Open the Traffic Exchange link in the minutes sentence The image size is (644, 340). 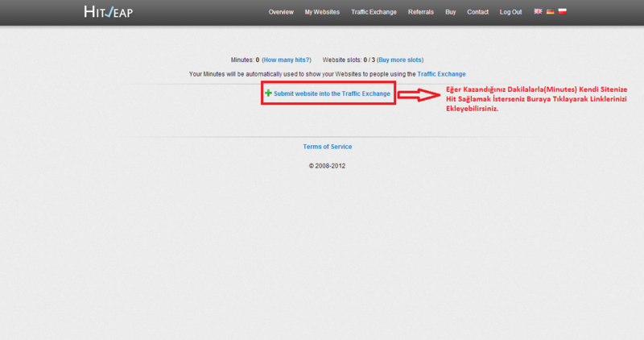(x=441, y=74)
